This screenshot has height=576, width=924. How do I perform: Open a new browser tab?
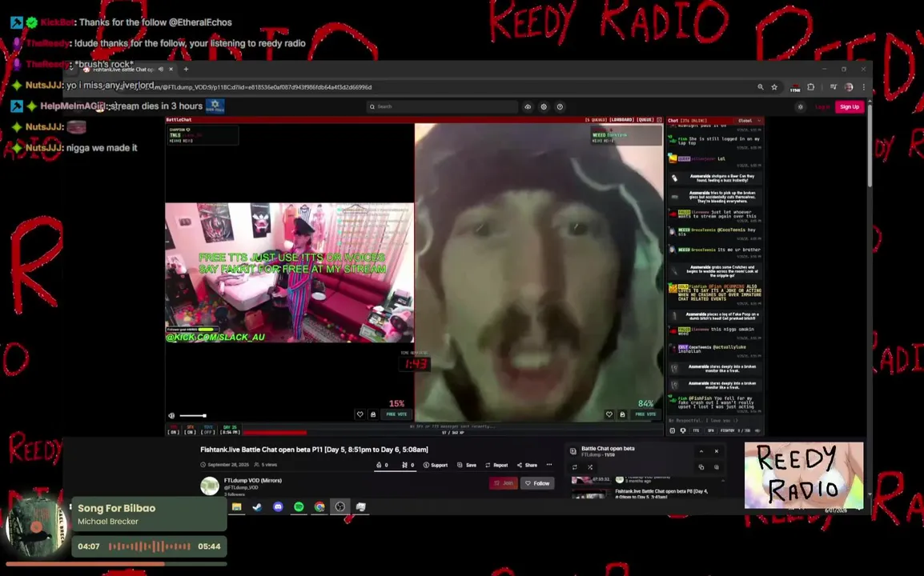pos(187,69)
